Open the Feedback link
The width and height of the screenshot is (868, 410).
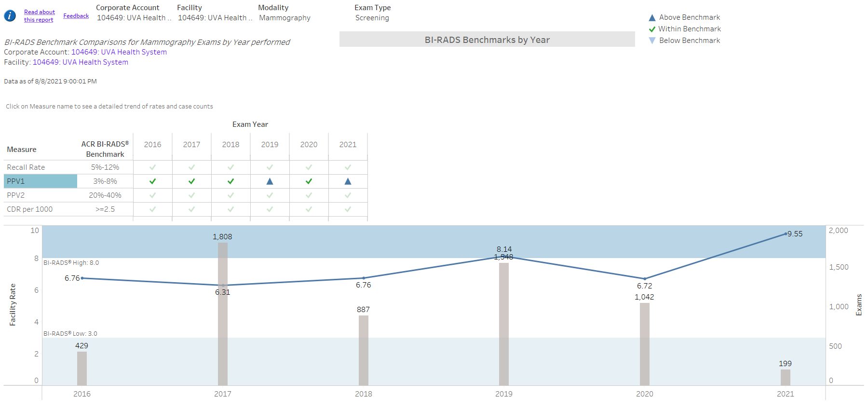(x=76, y=16)
